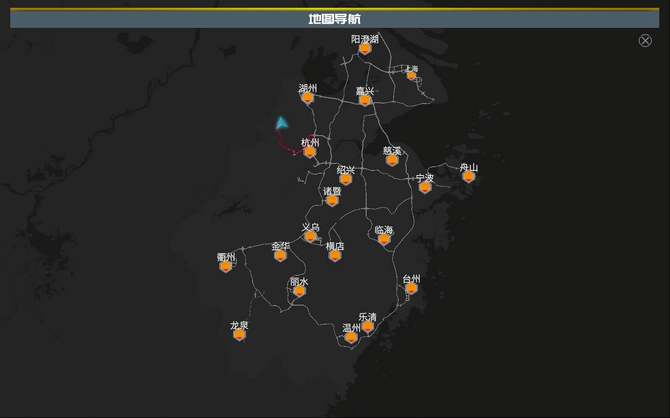Select the 慈溪 orange marker
Viewport: 670px width, 418px height.
coord(392,160)
